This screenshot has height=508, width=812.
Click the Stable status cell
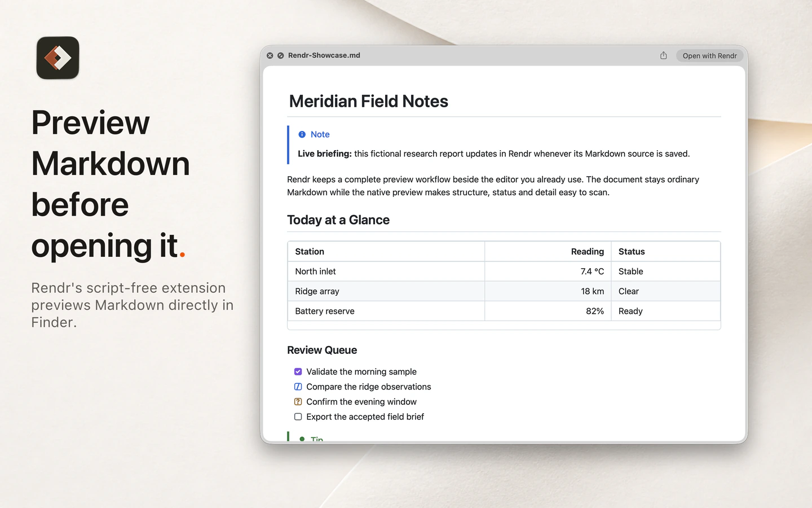pyautogui.click(x=665, y=271)
